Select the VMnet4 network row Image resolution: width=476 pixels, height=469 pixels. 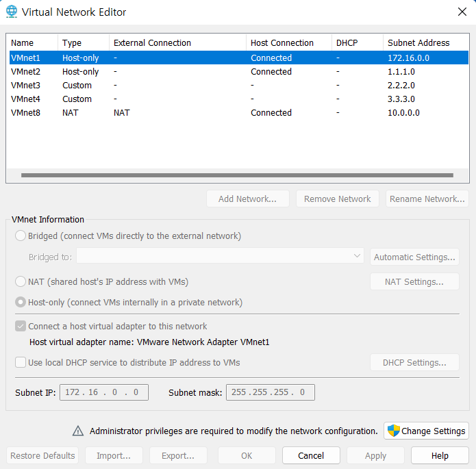tap(239, 99)
